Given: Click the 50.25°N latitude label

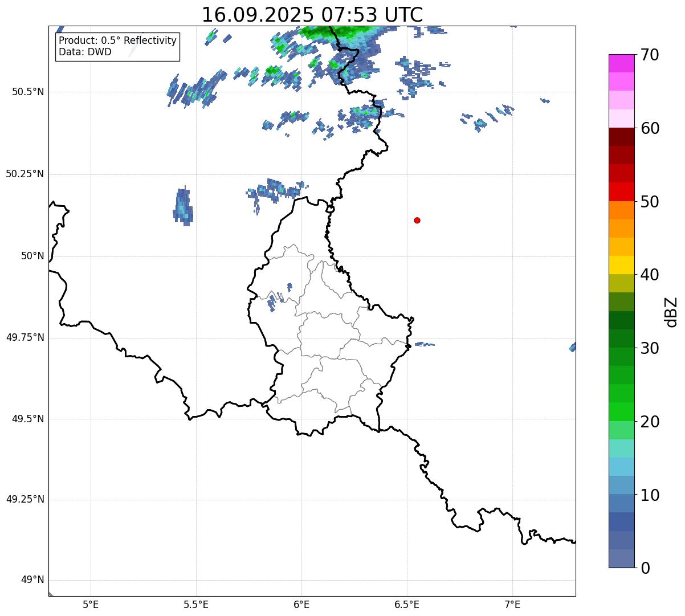Looking at the screenshot, I should (25, 174).
